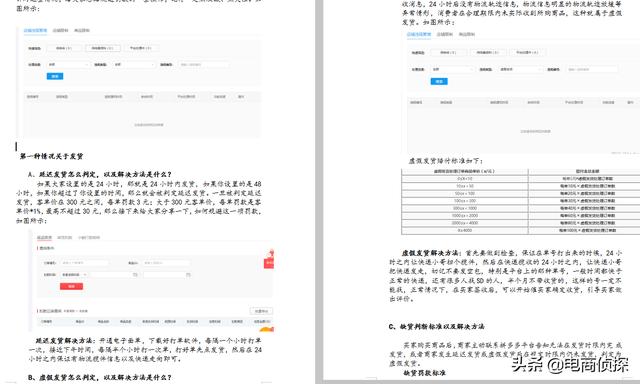Click heading C、缺货判断标准以及解决方法

(436, 326)
